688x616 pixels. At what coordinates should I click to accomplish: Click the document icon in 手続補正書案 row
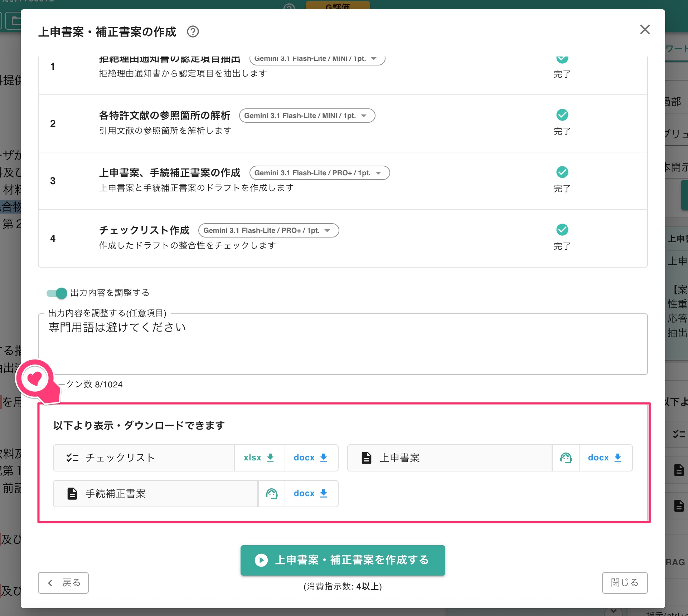[x=72, y=494]
